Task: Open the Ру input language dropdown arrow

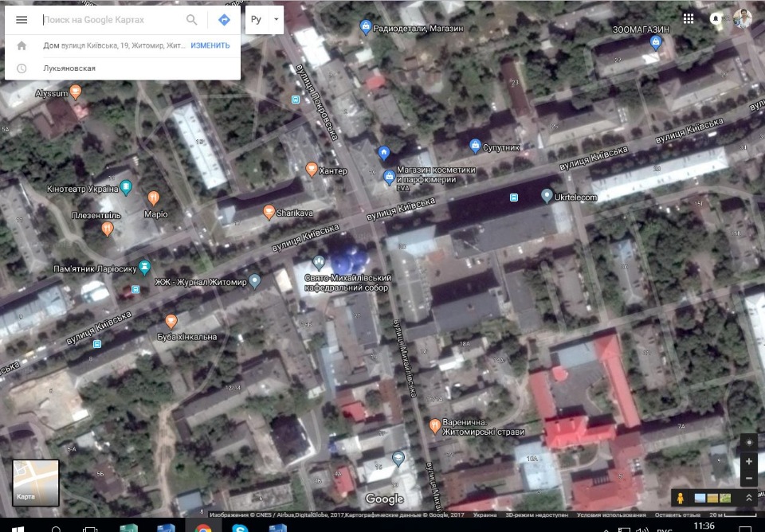Action: click(276, 19)
